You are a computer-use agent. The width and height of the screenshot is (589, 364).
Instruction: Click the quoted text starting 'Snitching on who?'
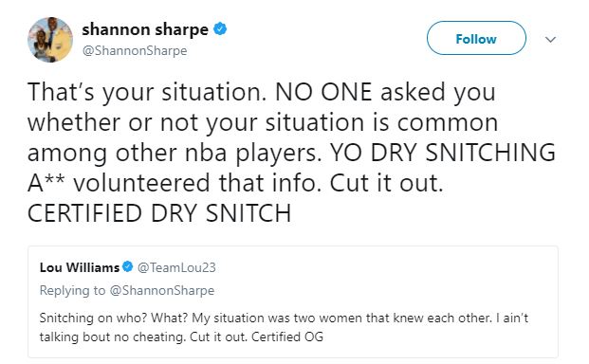[284, 327]
